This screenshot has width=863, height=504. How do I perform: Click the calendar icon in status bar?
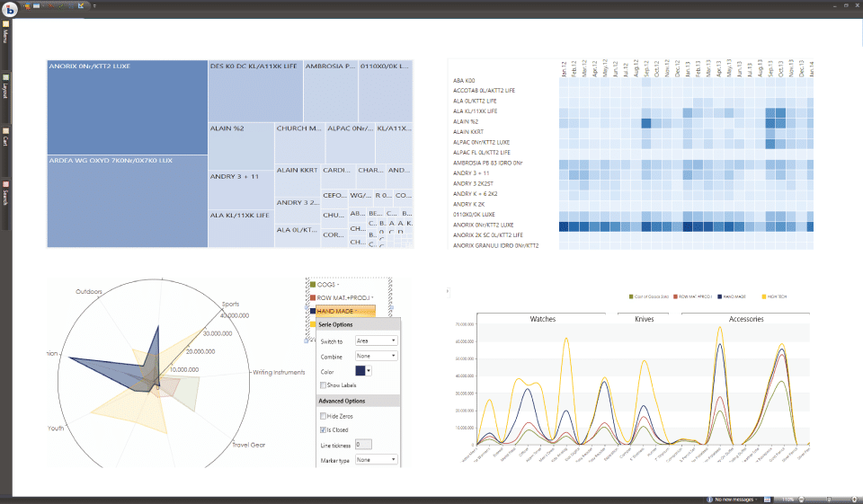(767, 499)
